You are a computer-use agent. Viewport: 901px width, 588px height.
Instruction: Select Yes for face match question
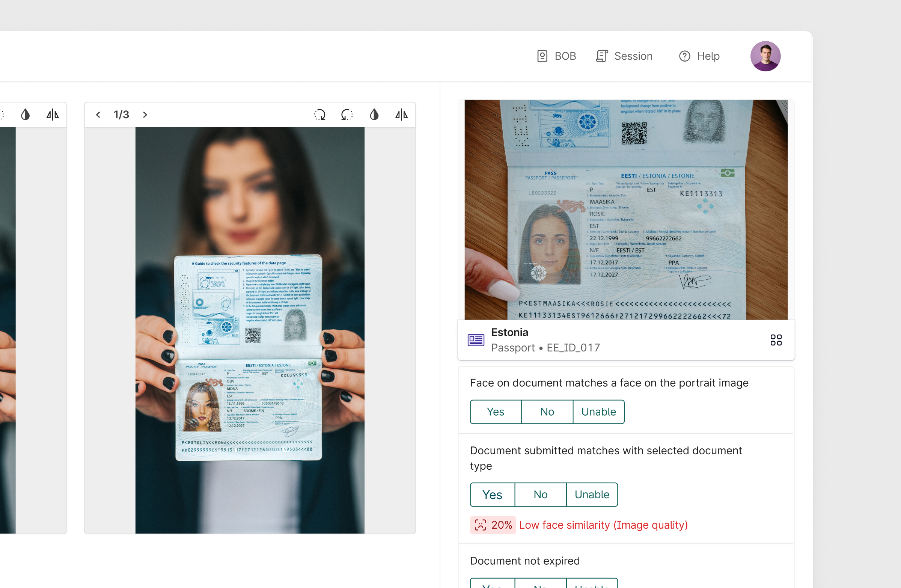pyautogui.click(x=495, y=412)
